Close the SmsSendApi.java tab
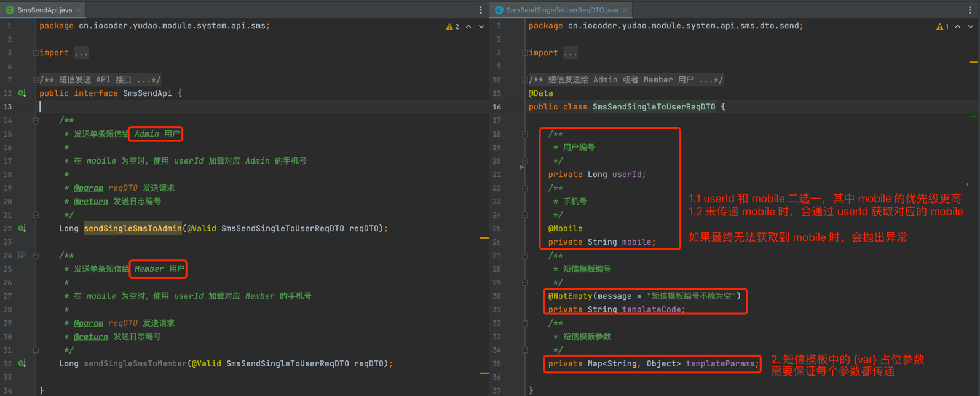 79,10
